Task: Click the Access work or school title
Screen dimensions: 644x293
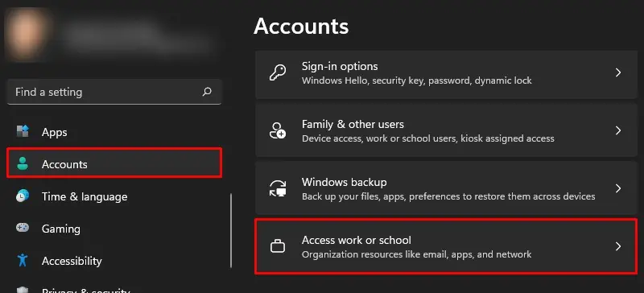Action: [357, 240]
